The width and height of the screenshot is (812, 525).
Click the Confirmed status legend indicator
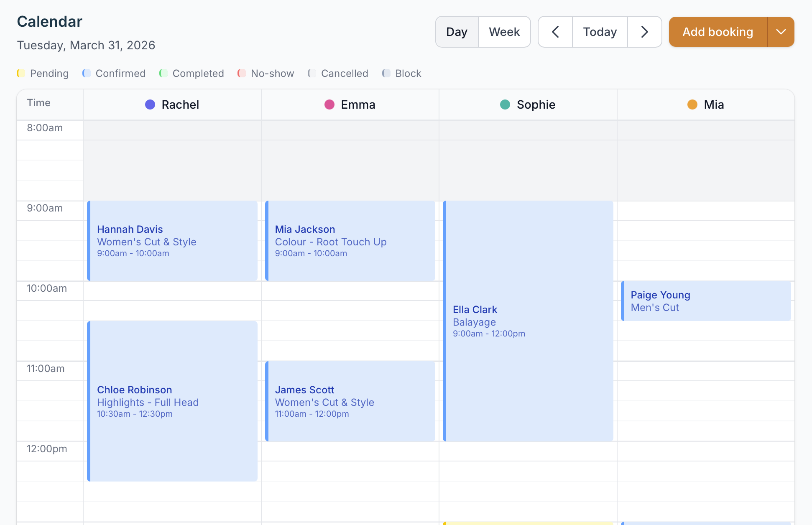click(87, 73)
